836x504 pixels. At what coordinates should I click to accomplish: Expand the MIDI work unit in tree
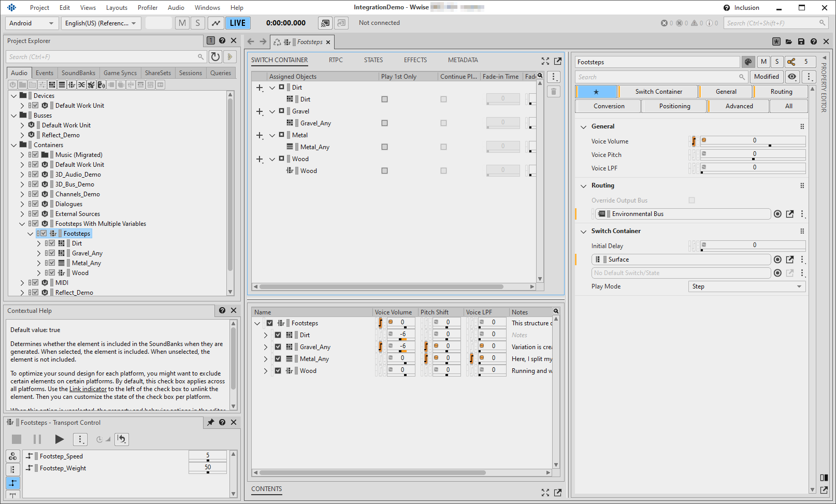tap(22, 283)
